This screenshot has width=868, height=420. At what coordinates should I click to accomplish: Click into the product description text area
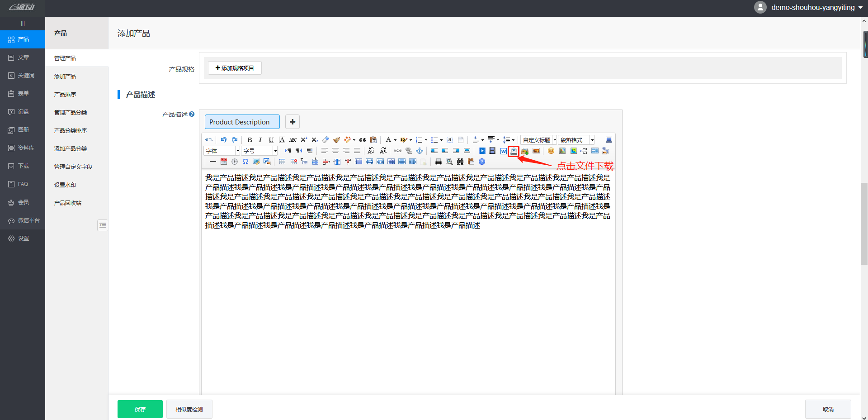pyautogui.click(x=407, y=294)
